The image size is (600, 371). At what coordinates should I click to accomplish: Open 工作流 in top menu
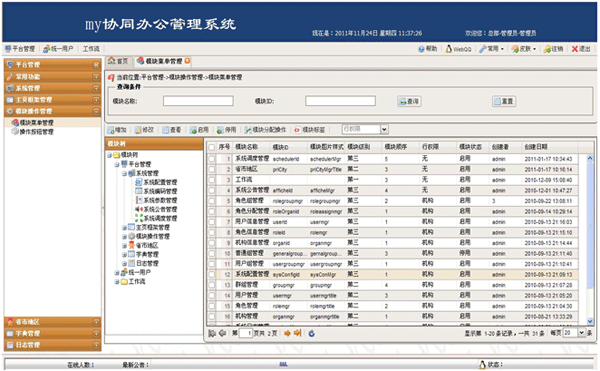tap(91, 49)
